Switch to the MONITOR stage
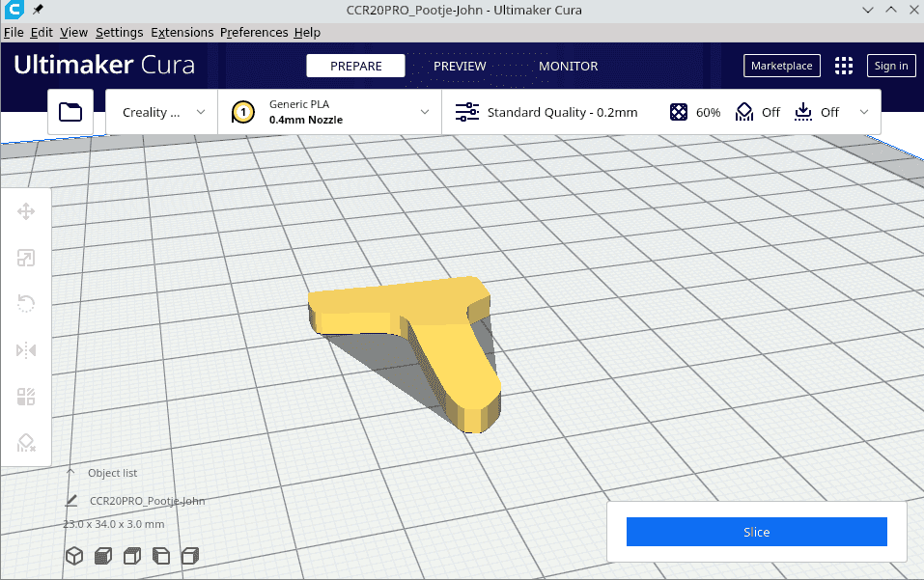 point(568,66)
